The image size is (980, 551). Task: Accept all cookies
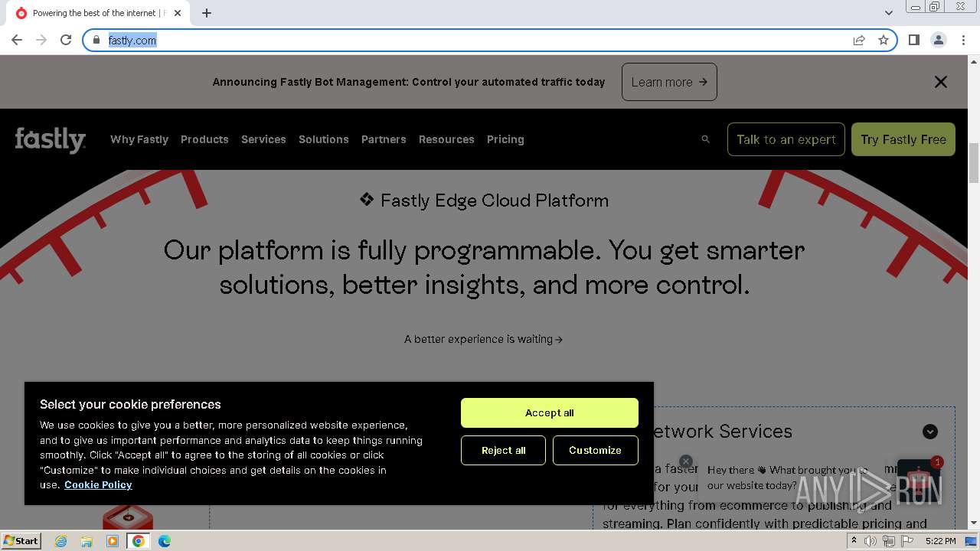coord(549,413)
